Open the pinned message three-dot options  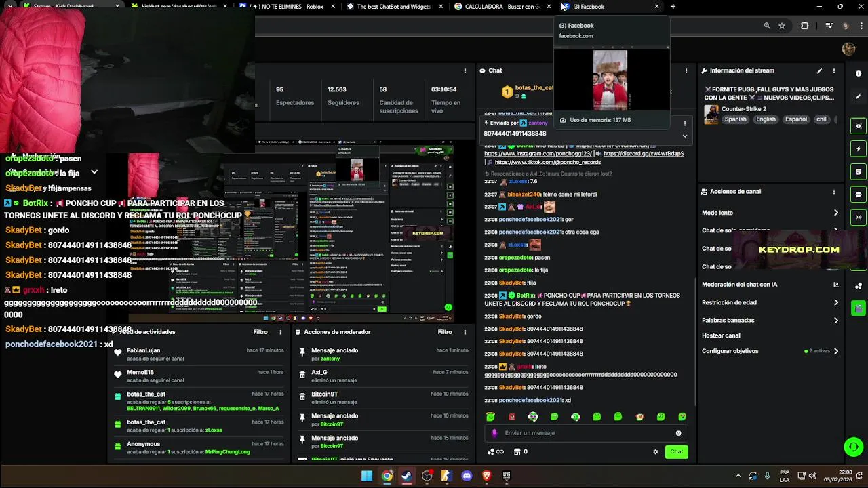[x=685, y=123]
